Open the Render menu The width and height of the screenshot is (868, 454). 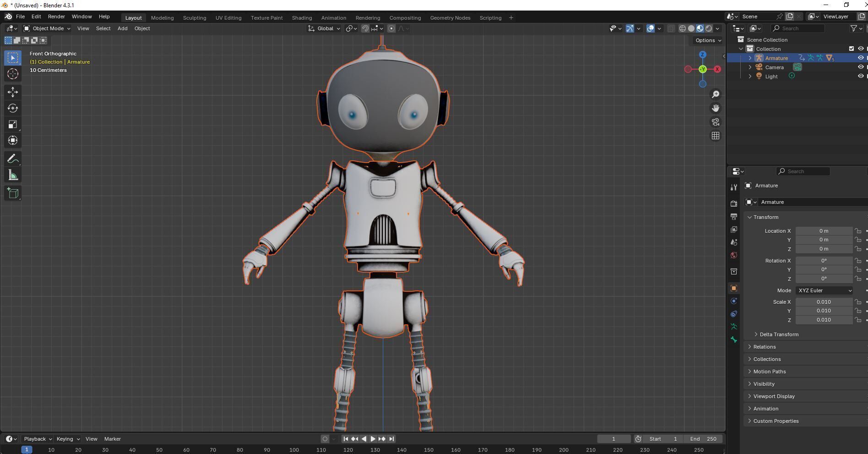[56, 16]
